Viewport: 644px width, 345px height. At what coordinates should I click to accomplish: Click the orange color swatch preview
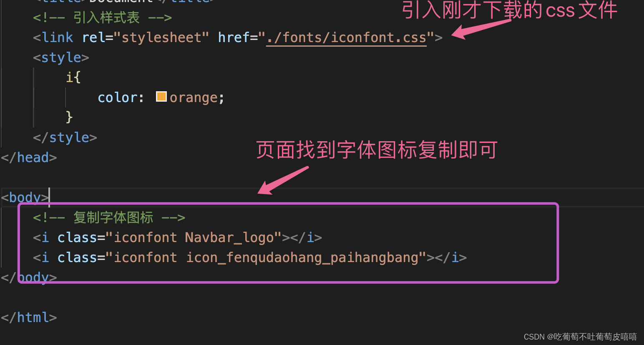pos(161,97)
